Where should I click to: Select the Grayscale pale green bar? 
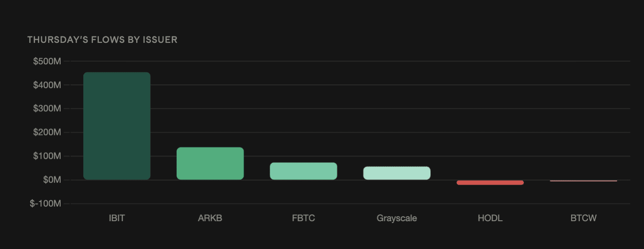397,173
